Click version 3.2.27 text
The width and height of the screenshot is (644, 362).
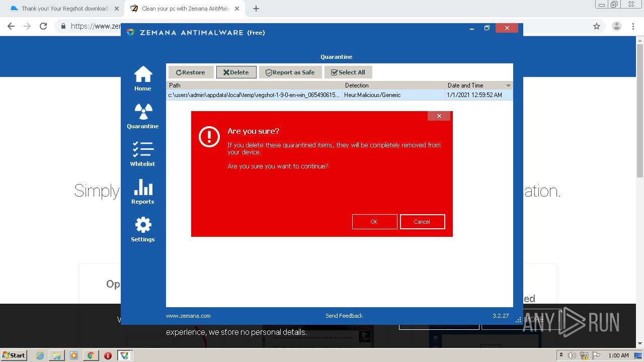[x=501, y=316]
